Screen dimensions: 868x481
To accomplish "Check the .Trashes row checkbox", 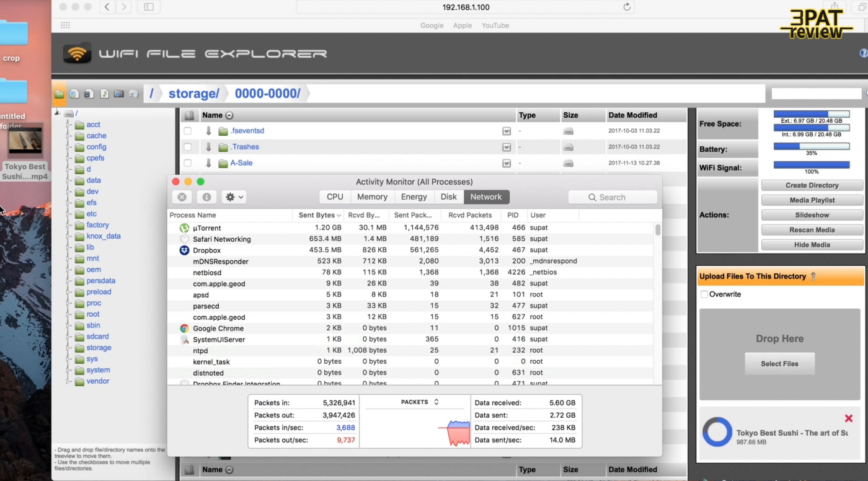I will tap(187, 147).
